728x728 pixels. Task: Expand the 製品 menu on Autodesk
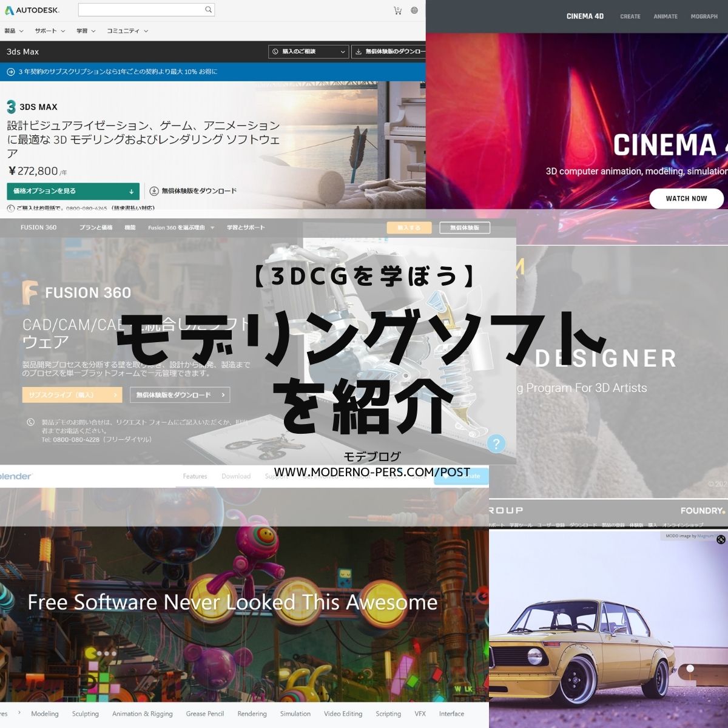[x=13, y=31]
